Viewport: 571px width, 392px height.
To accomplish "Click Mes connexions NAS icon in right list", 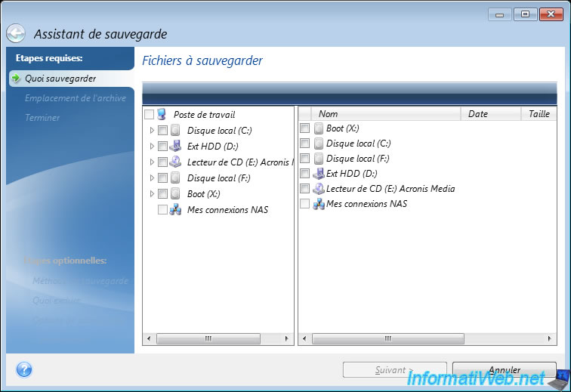I will (318, 204).
